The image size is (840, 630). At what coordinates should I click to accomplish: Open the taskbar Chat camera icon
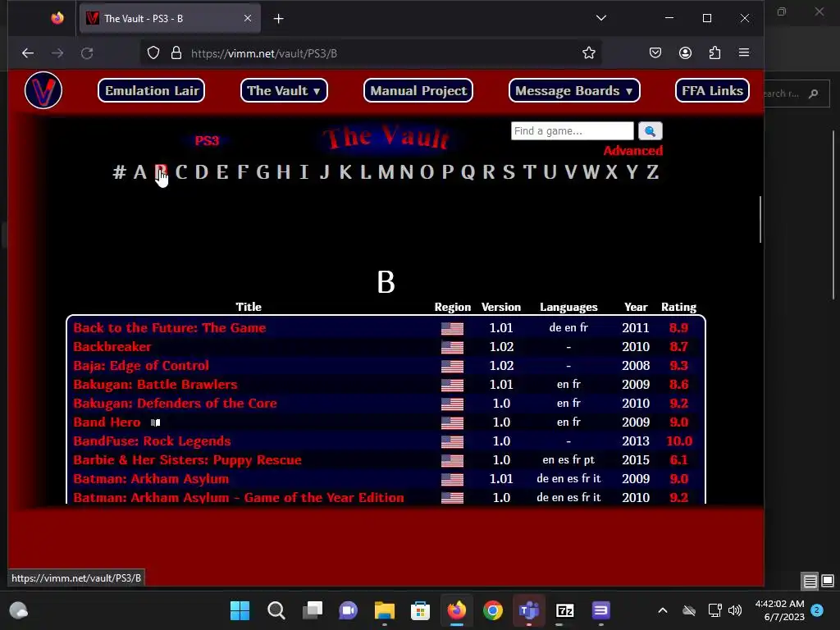point(348,610)
